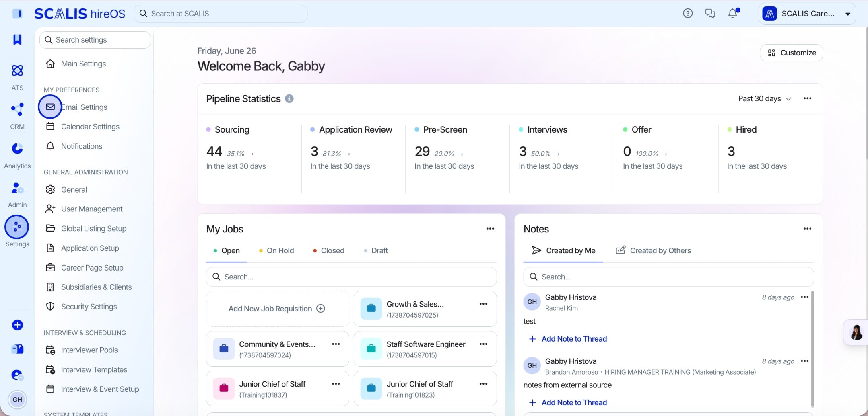Open the CRM module
This screenshot has height=416, width=868.
coord(17,116)
